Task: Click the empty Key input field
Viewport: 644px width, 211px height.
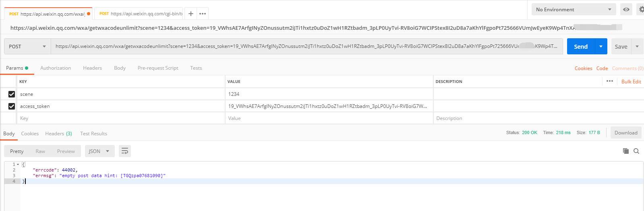Action: [x=121, y=118]
